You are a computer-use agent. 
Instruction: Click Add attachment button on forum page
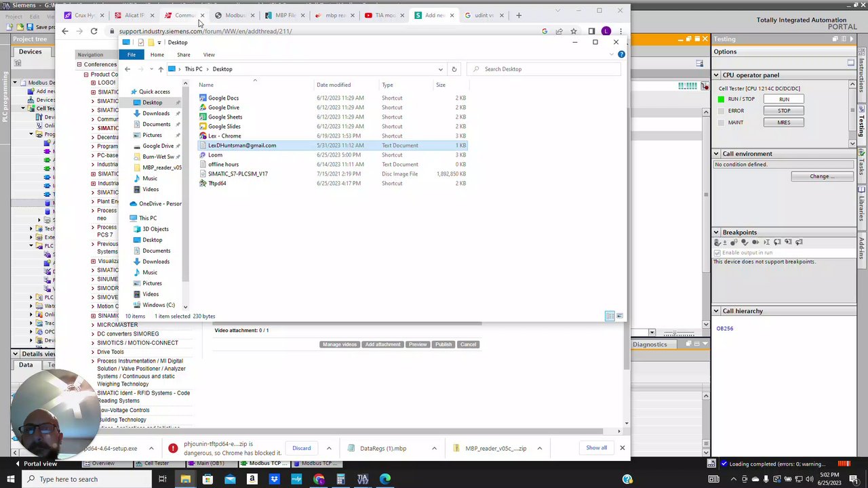pyautogui.click(x=382, y=344)
